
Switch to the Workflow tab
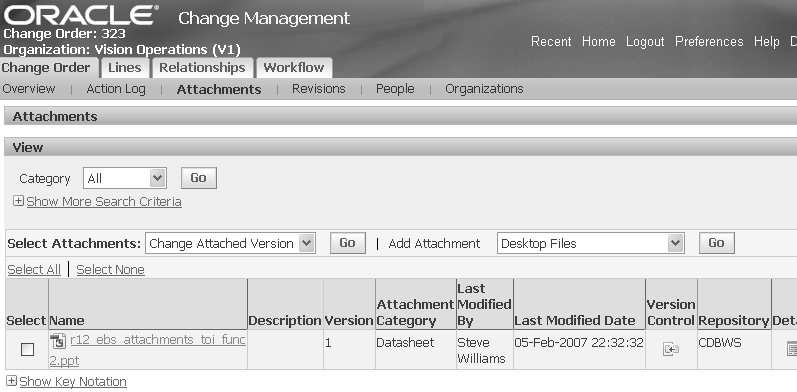(x=294, y=68)
